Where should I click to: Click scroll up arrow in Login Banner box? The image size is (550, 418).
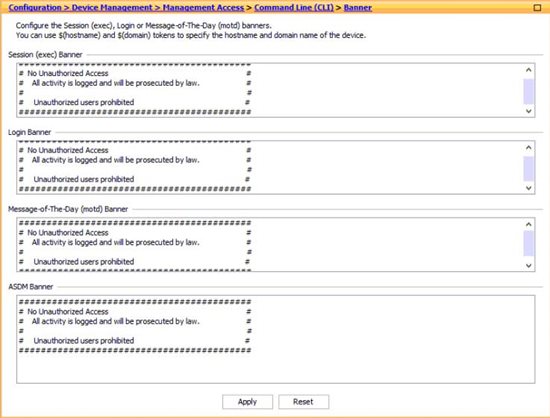(529, 147)
